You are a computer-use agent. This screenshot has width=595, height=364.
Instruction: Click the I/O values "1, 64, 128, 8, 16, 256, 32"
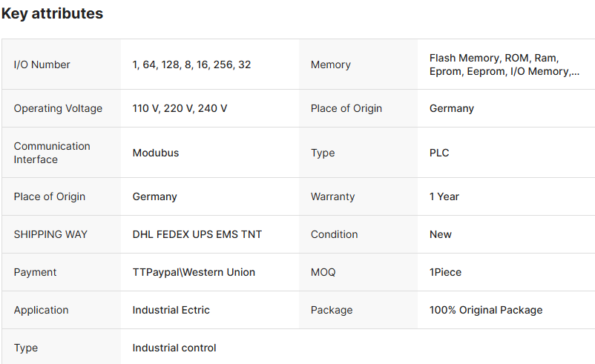pyautogui.click(x=191, y=64)
